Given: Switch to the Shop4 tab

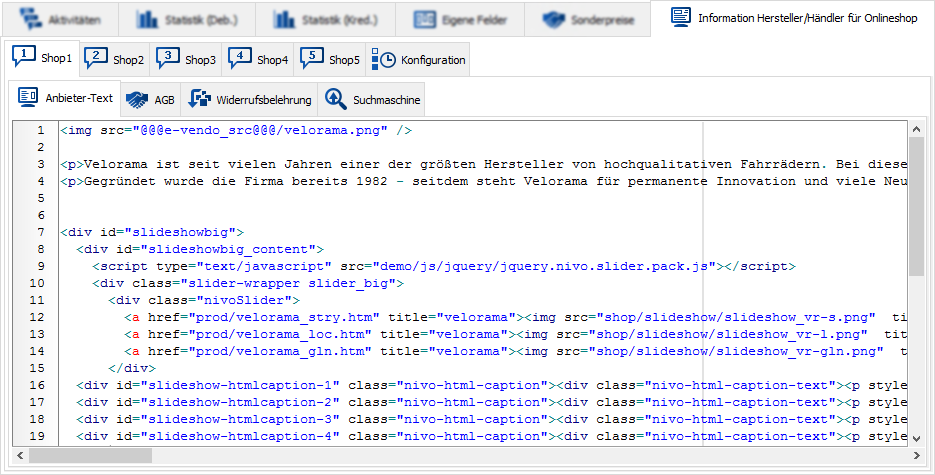Looking at the screenshot, I should pyautogui.click(x=258, y=60).
